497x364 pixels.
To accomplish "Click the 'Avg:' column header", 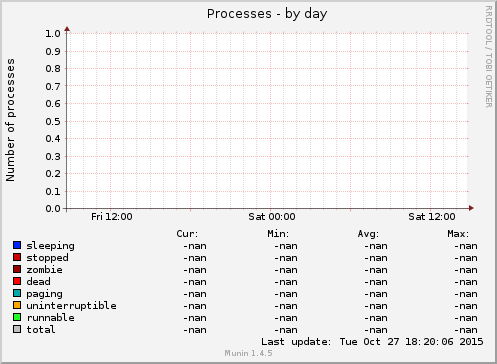I will (368, 234).
